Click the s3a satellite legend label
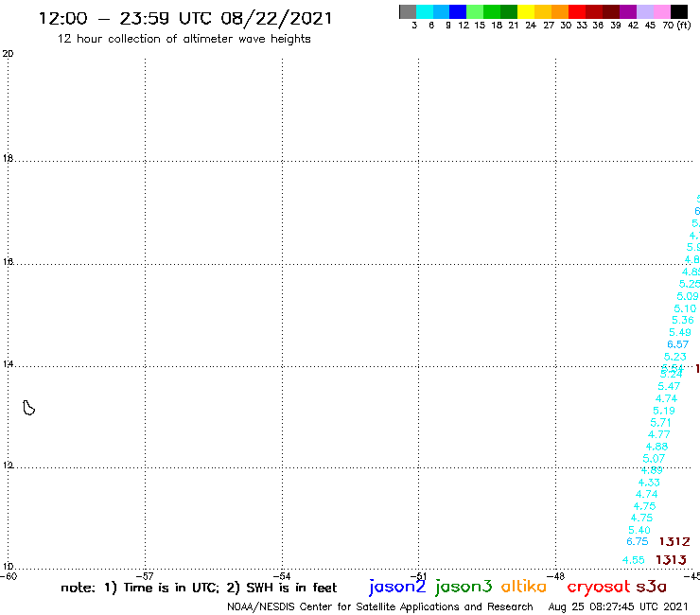Image resolution: width=700 pixels, height=615 pixels. (x=652, y=587)
